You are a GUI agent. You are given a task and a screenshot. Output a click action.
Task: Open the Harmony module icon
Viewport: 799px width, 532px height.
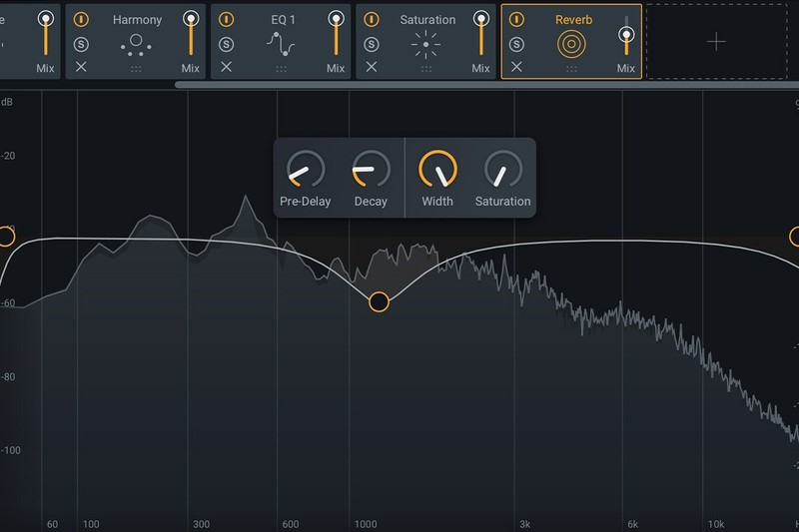137,44
